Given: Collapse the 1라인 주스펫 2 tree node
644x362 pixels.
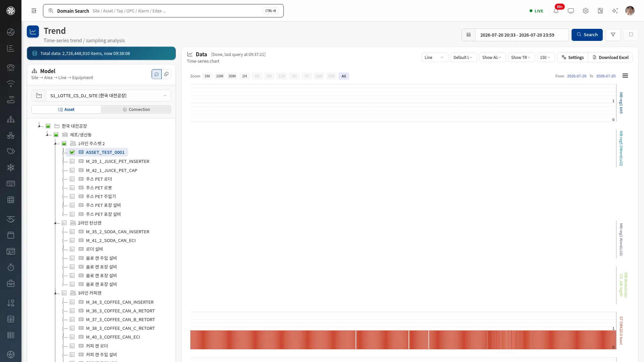Looking at the screenshot, I should pyautogui.click(x=55, y=143).
